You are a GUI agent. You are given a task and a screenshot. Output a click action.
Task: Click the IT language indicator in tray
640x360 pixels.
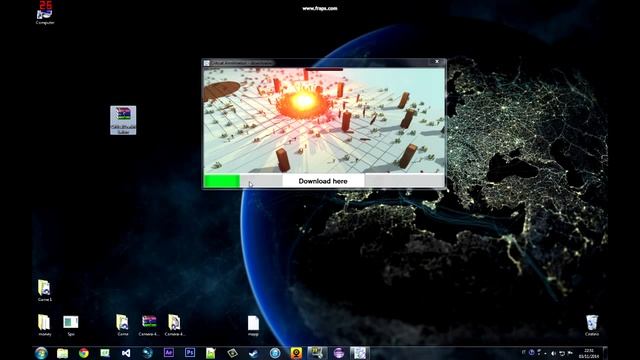(x=524, y=352)
